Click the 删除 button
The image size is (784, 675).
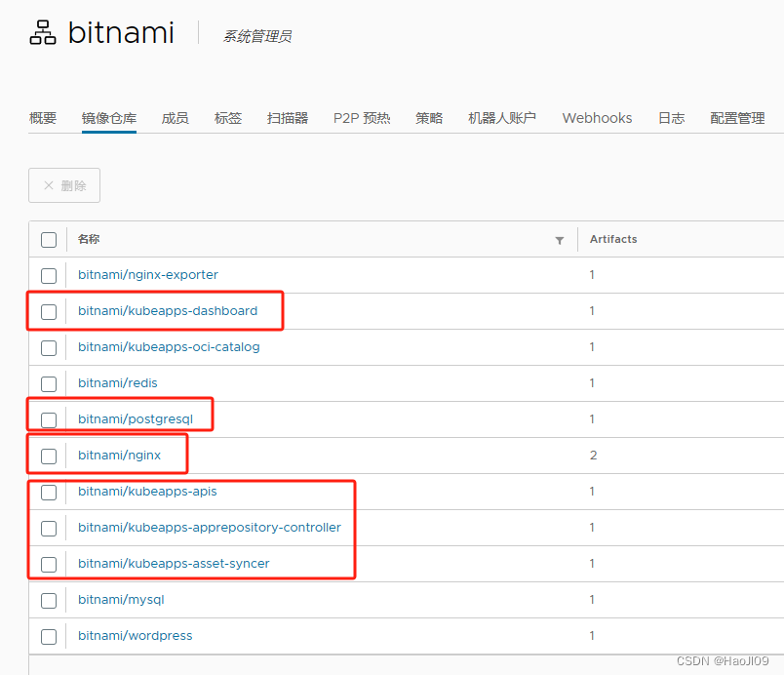point(64,185)
